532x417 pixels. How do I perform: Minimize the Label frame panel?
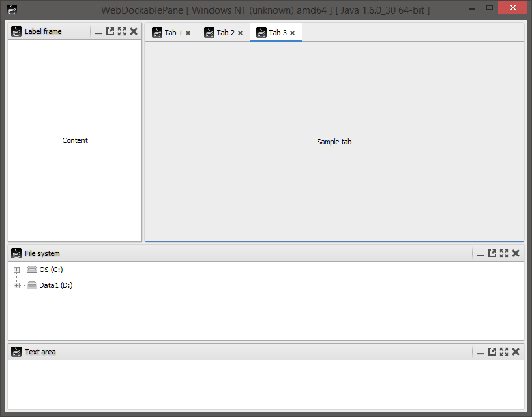(x=98, y=31)
